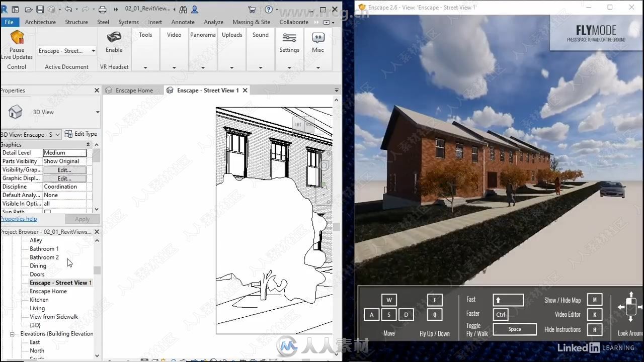644x362 pixels.
Task: Click the Parts Visibility value Show Original
Action: pyautogui.click(x=64, y=161)
